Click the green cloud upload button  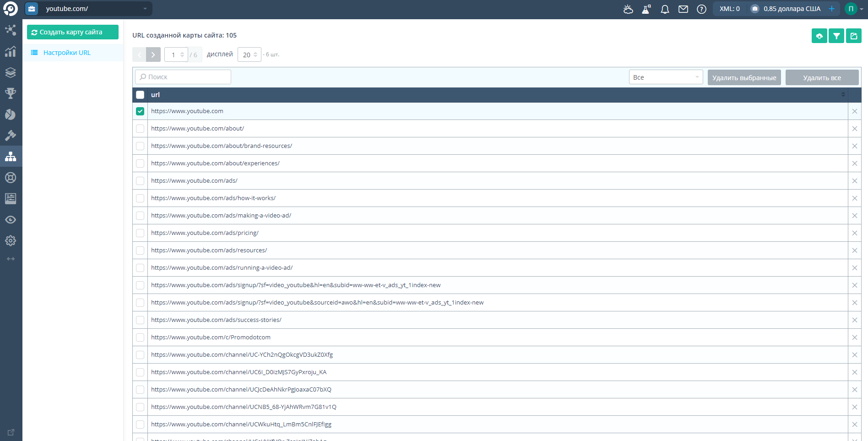point(819,36)
